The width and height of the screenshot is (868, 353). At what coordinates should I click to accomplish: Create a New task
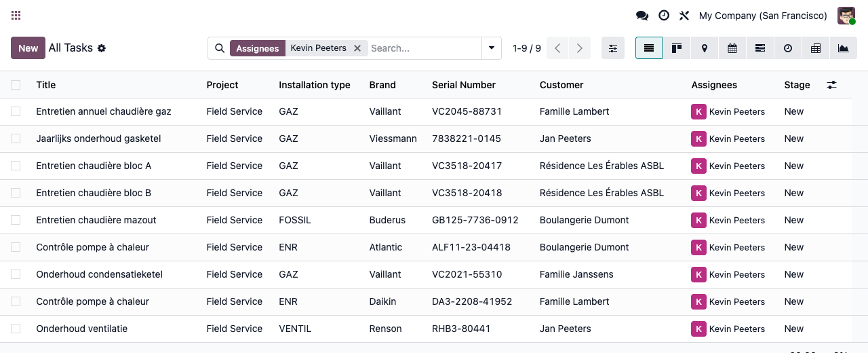click(x=28, y=48)
